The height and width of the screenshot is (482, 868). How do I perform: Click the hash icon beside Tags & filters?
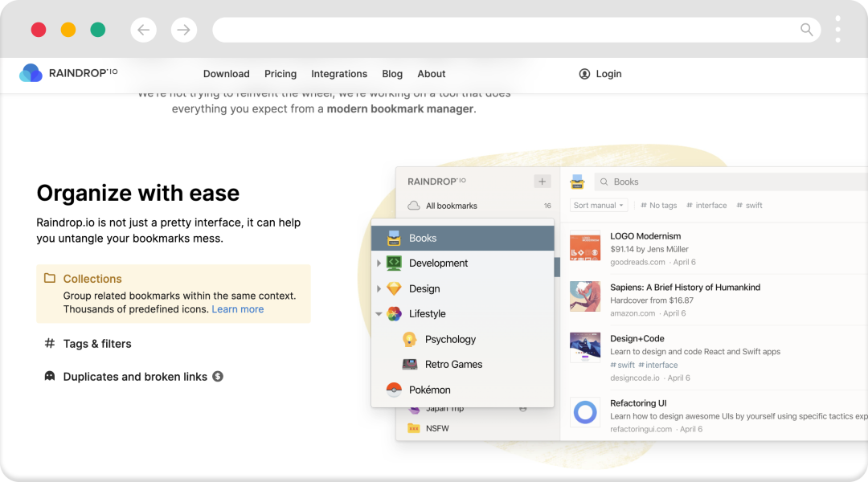tap(49, 343)
